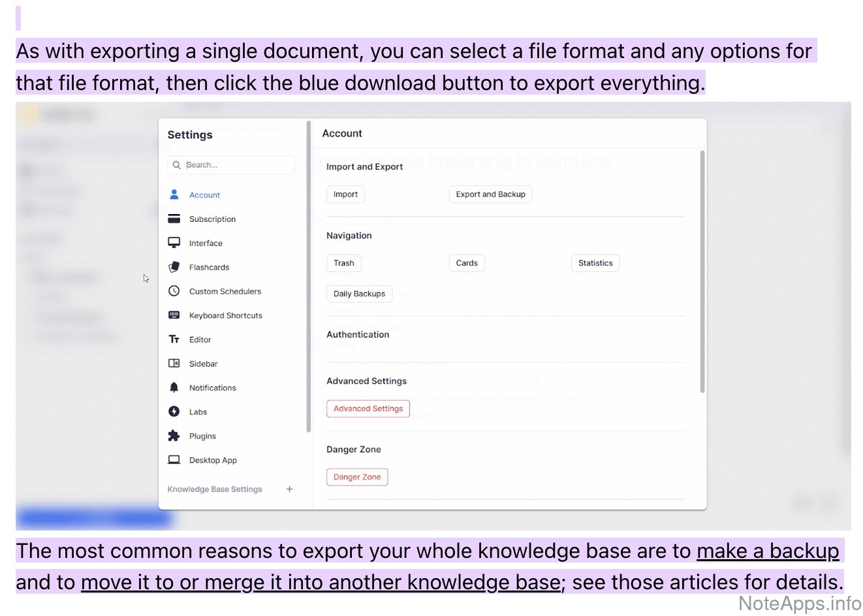Click the Interface monitor icon
The width and height of the screenshot is (863, 616).
coord(174,243)
